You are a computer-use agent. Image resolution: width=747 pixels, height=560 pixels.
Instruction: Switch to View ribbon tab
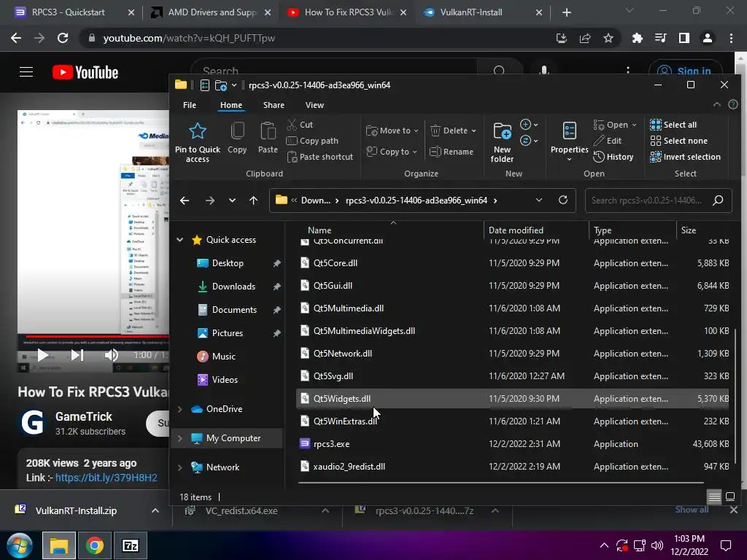(x=314, y=105)
